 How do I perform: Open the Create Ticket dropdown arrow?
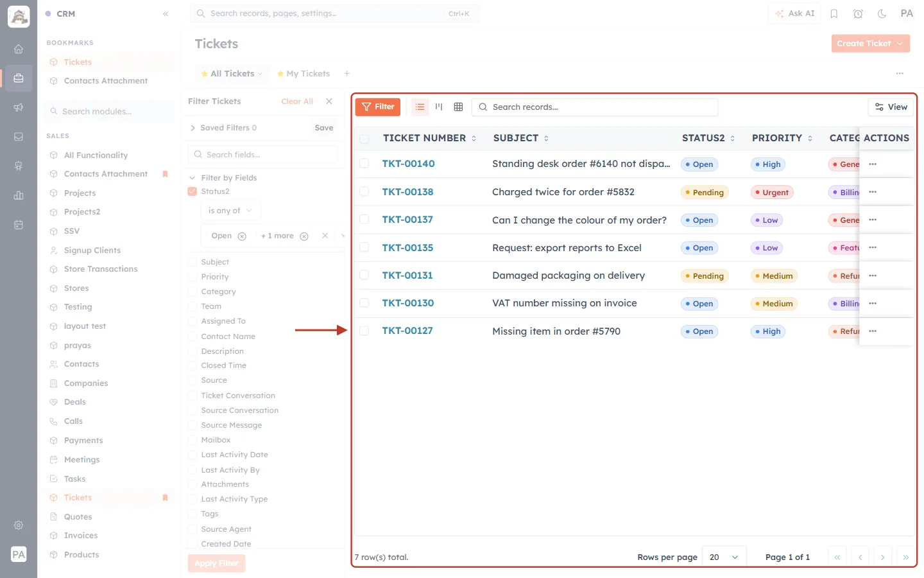click(900, 44)
